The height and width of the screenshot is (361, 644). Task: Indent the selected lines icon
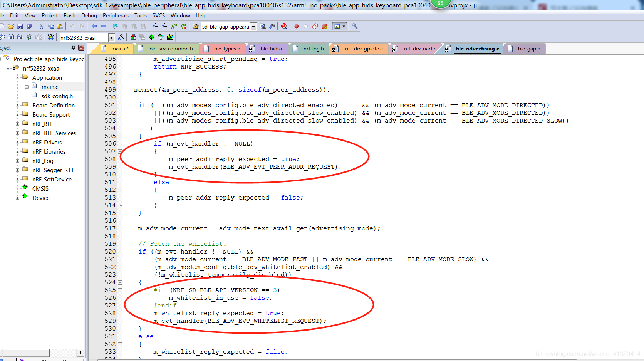coord(156,26)
